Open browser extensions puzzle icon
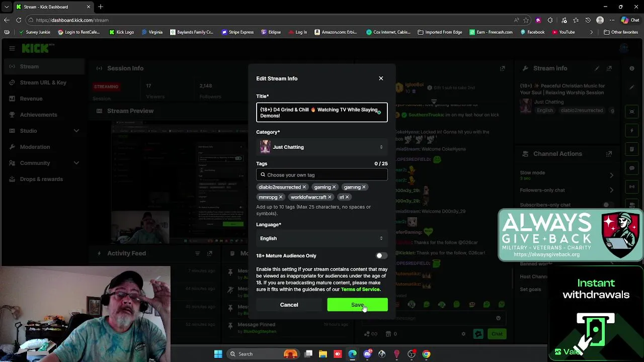This screenshot has width=644, height=362. (x=550, y=20)
